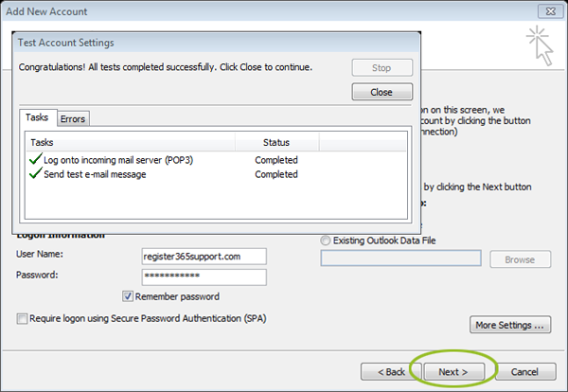This screenshot has width=568, height=392.
Task: Click the disabled Stop button
Action: (x=382, y=68)
